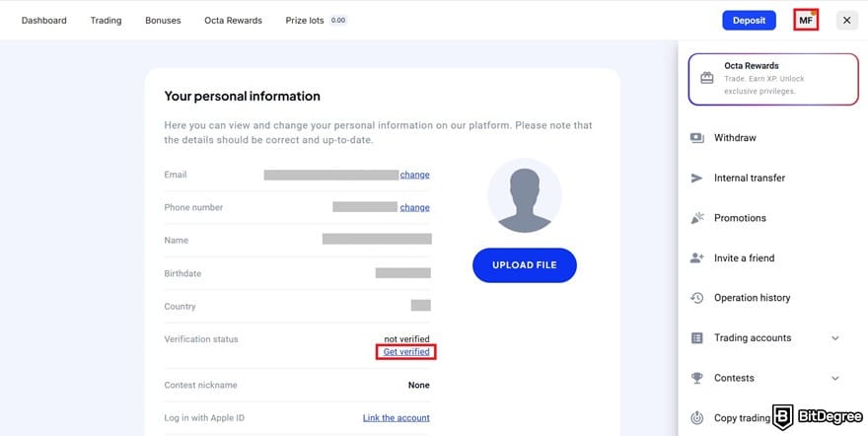Click the Operation history clock icon
The width and height of the screenshot is (868, 436).
(697, 298)
